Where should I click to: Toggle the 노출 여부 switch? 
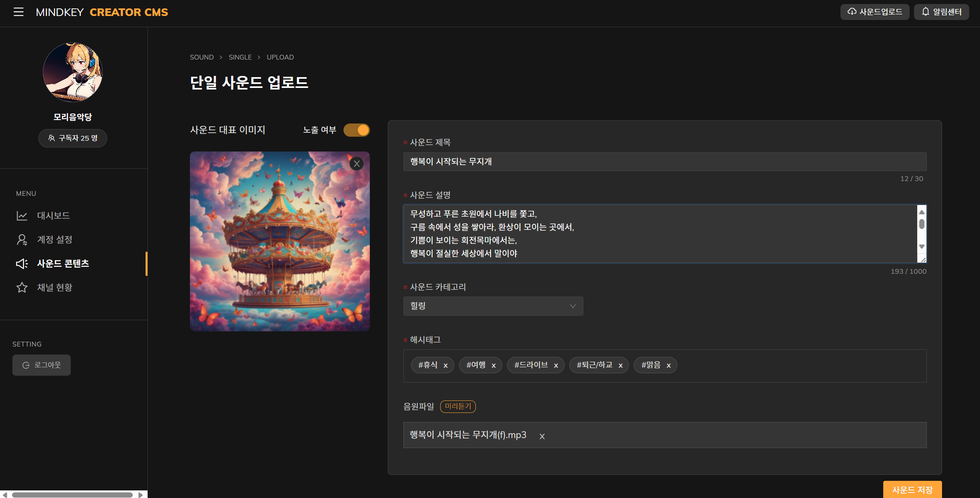click(x=357, y=130)
